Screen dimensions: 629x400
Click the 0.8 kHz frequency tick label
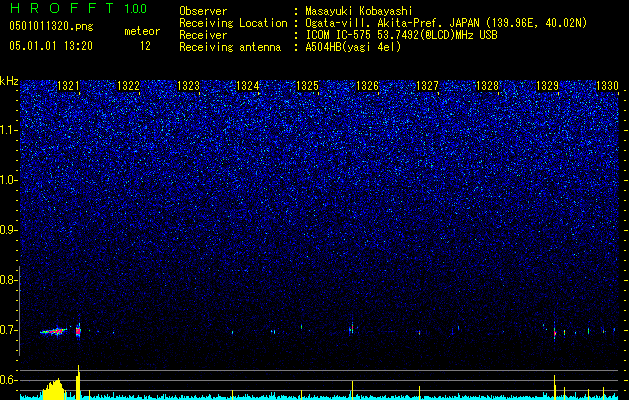pyautogui.click(x=8, y=280)
